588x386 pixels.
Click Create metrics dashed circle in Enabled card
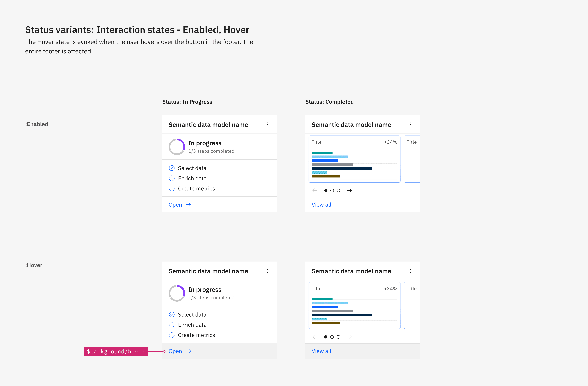(x=172, y=189)
